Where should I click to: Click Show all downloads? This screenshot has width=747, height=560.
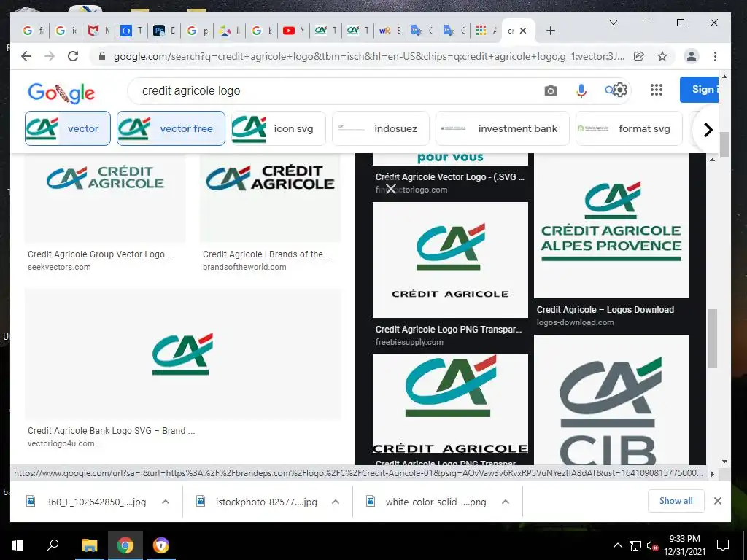pyautogui.click(x=676, y=500)
